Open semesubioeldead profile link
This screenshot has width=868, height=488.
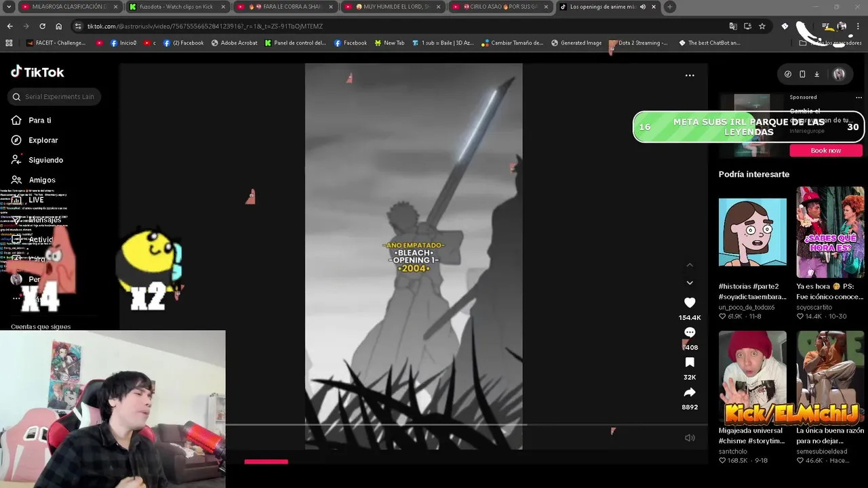(x=823, y=451)
